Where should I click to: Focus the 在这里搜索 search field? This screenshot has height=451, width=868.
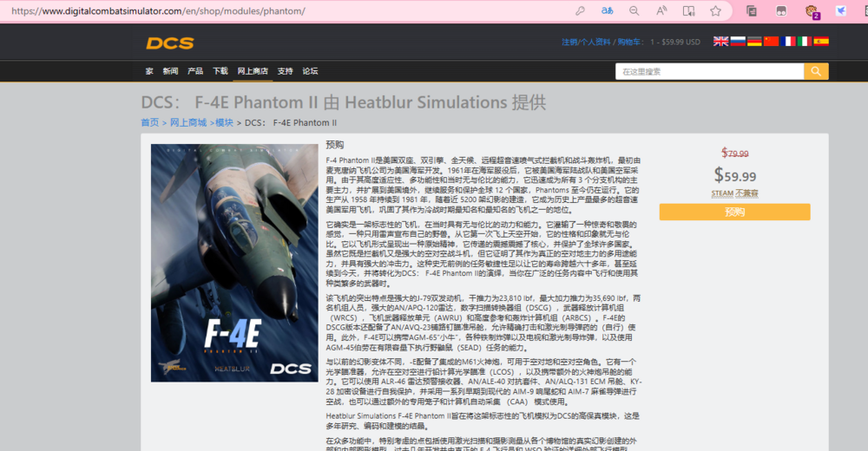(x=709, y=71)
